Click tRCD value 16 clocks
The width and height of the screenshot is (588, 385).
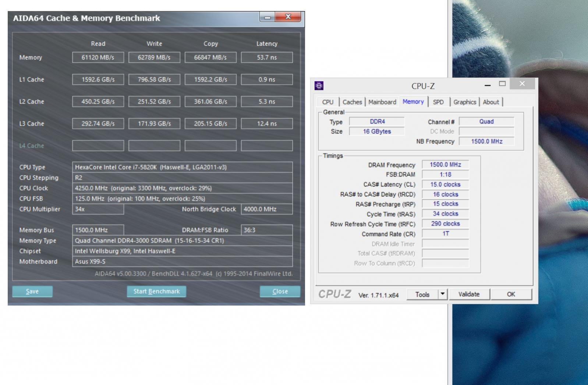click(445, 194)
